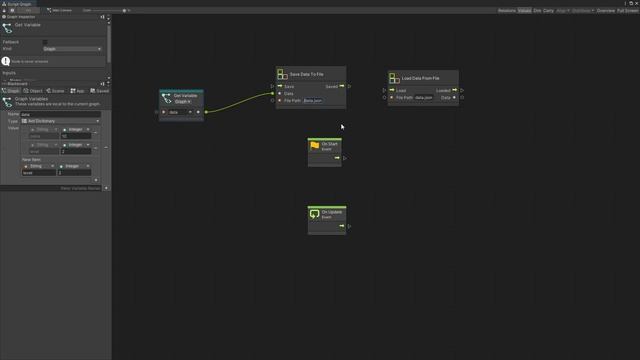Switch to App variables tab
This screenshot has width=640, height=360.
pos(77,91)
